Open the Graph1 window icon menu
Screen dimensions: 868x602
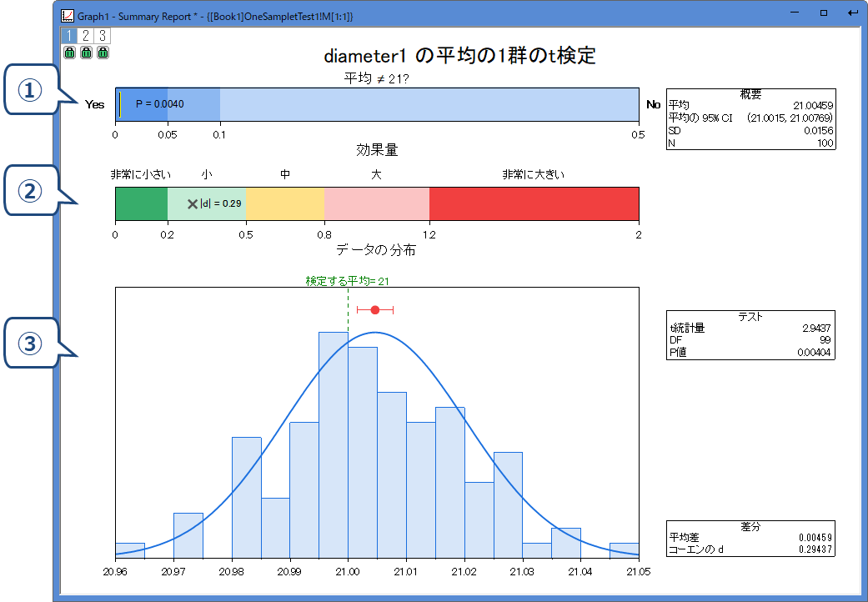click(68, 14)
